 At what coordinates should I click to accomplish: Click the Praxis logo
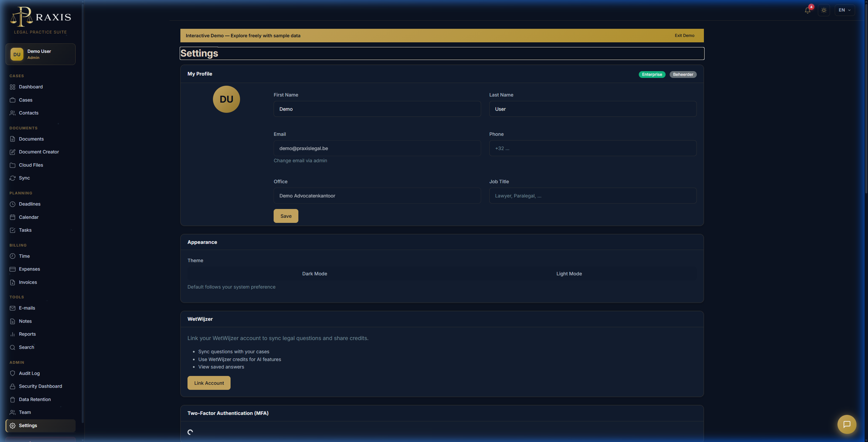pyautogui.click(x=40, y=17)
